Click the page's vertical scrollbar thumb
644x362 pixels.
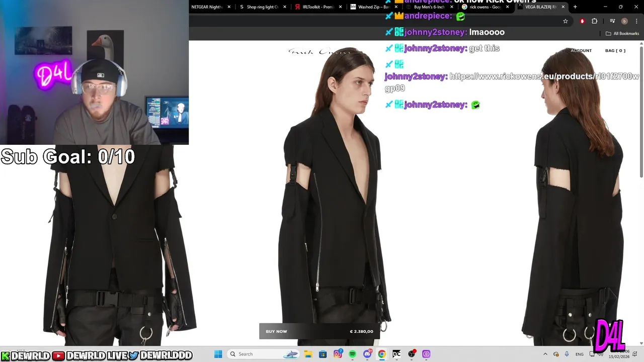641,111
